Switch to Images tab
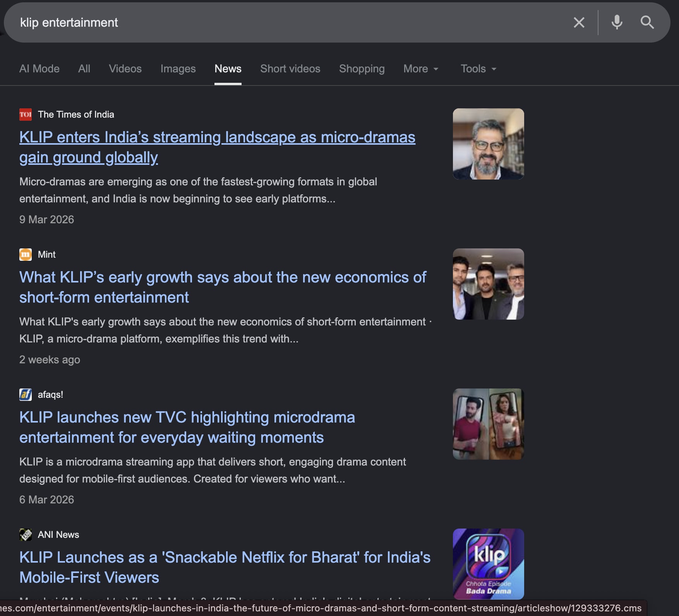Screen dimensions: 679x616 [178, 69]
